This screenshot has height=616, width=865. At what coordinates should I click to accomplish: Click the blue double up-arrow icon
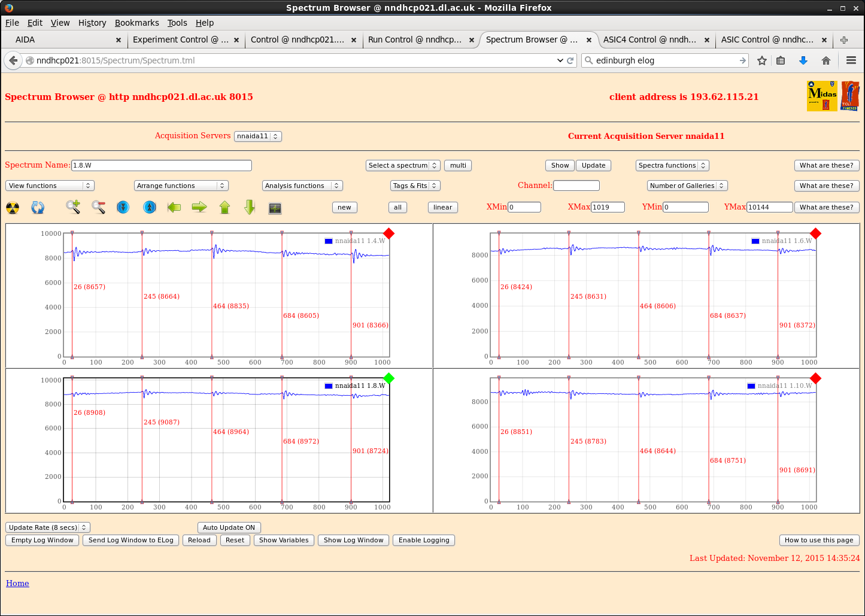tap(150, 207)
